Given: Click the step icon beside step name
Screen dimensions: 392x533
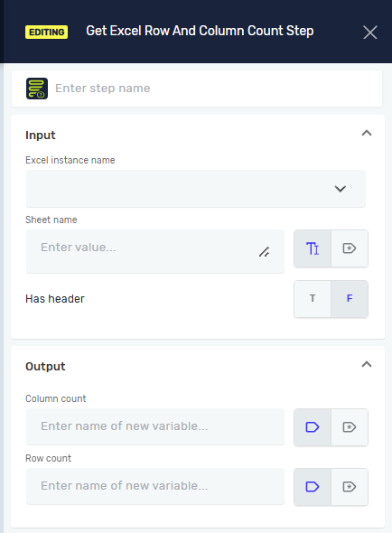Looking at the screenshot, I should pyautogui.click(x=37, y=89).
